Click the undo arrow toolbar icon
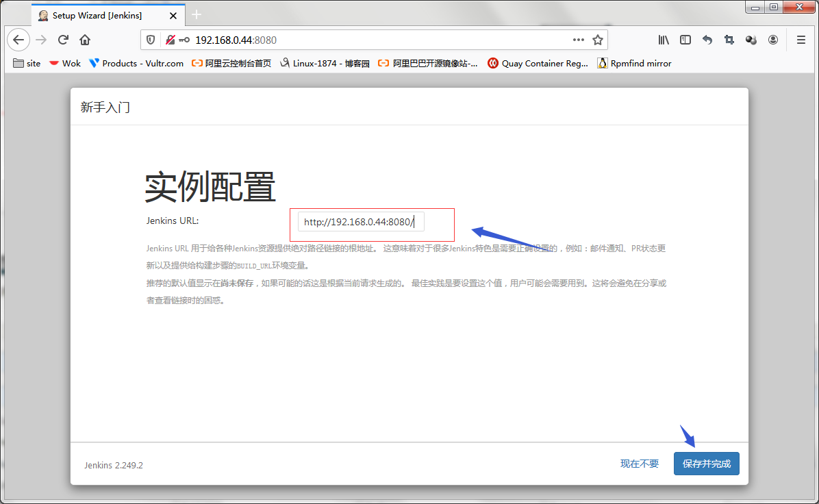 707,40
